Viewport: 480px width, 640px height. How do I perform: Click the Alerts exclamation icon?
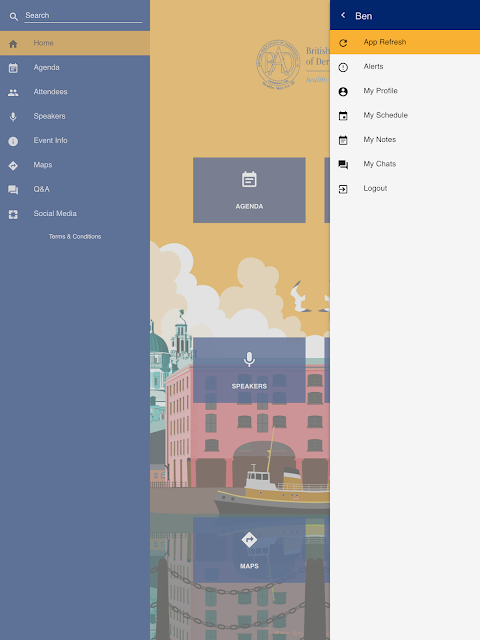pyautogui.click(x=343, y=67)
